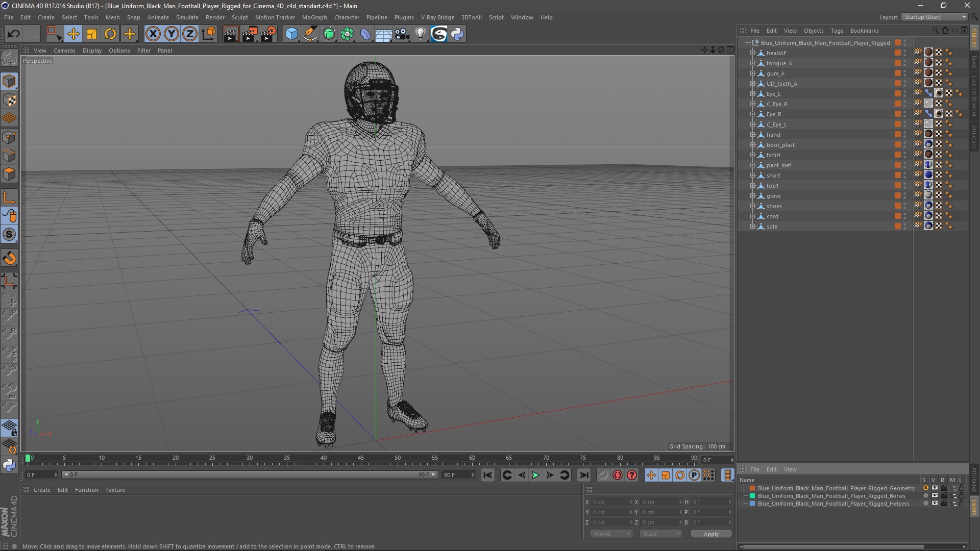
Task: Click orange color swatch of Geometry layer
Action: [752, 488]
